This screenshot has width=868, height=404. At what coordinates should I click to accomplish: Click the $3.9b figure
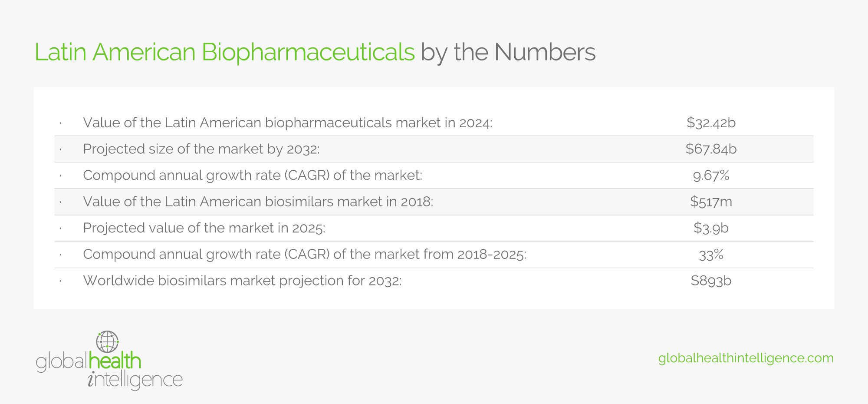[711, 228]
